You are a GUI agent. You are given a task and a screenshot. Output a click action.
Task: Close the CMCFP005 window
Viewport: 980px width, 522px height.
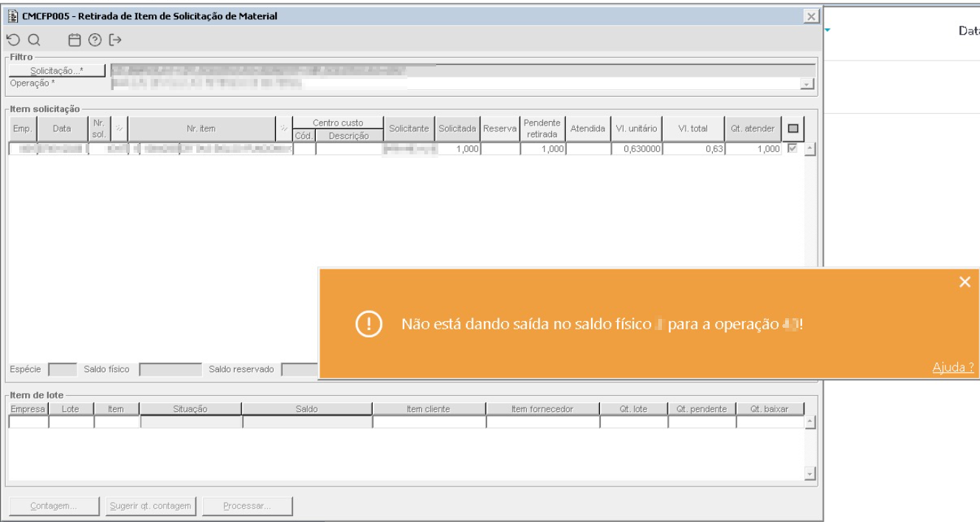coord(811,17)
